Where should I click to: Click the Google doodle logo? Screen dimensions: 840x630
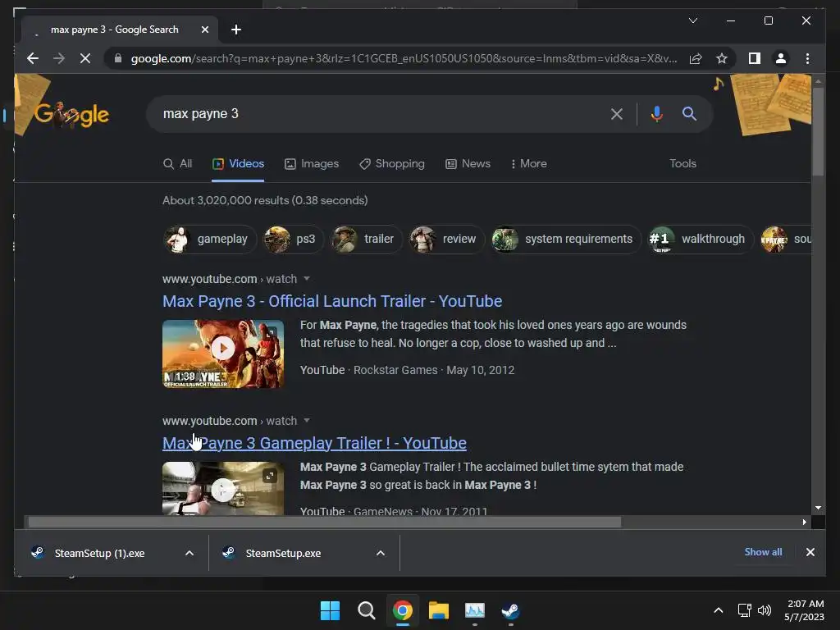click(x=71, y=114)
